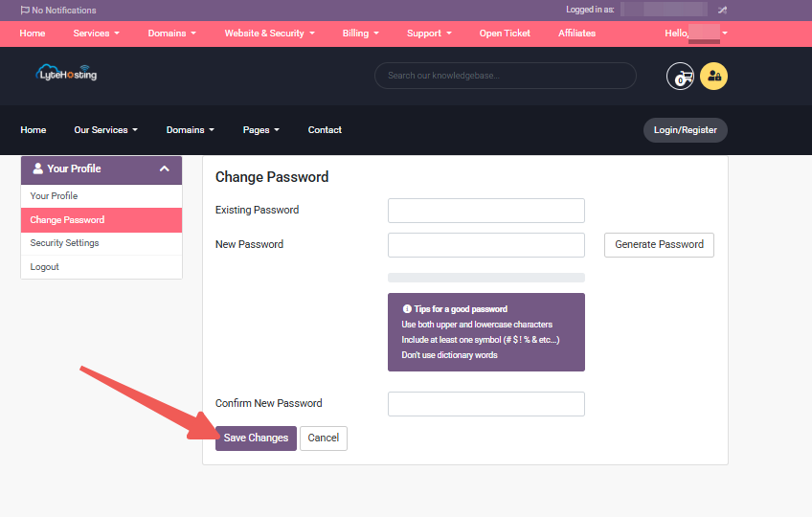The height and width of the screenshot is (517, 812).
Task: Open Security Settings in sidebar
Action: (x=101, y=243)
